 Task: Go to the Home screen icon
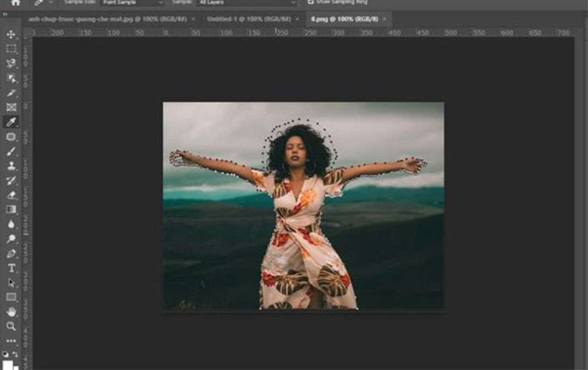coord(15,3)
